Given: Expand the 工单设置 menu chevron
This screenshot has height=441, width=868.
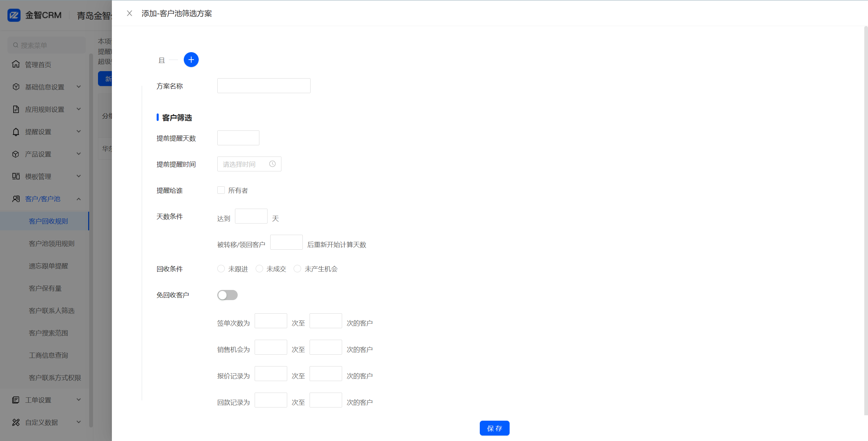Looking at the screenshot, I should pyautogui.click(x=79, y=400).
